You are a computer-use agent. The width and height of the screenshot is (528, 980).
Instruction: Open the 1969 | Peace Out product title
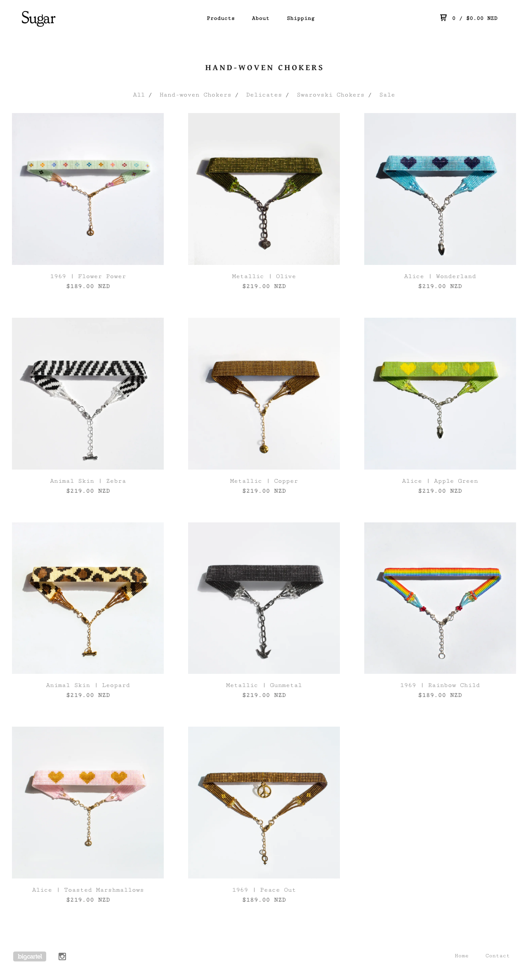click(264, 890)
